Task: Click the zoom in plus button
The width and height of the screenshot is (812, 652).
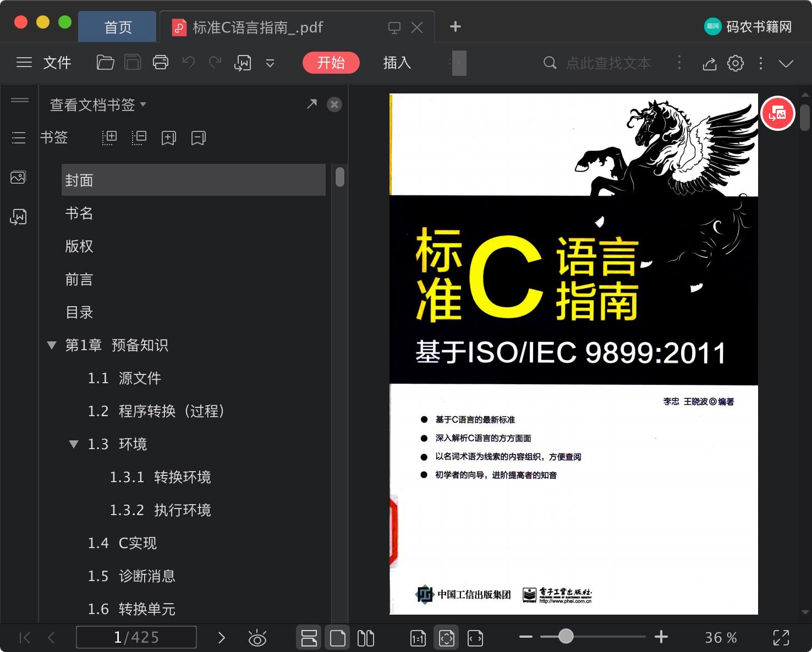Action: [661, 637]
